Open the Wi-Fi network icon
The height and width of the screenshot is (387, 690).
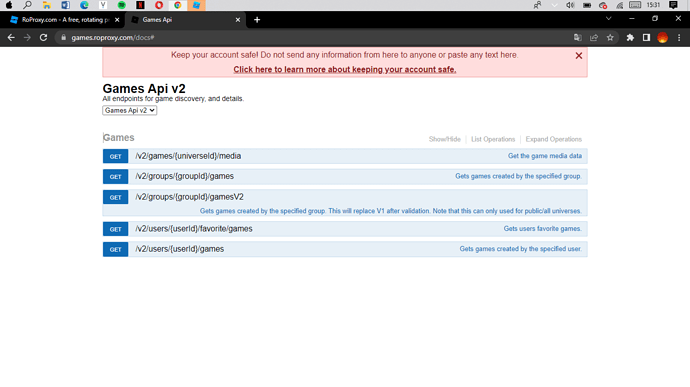click(x=620, y=5)
